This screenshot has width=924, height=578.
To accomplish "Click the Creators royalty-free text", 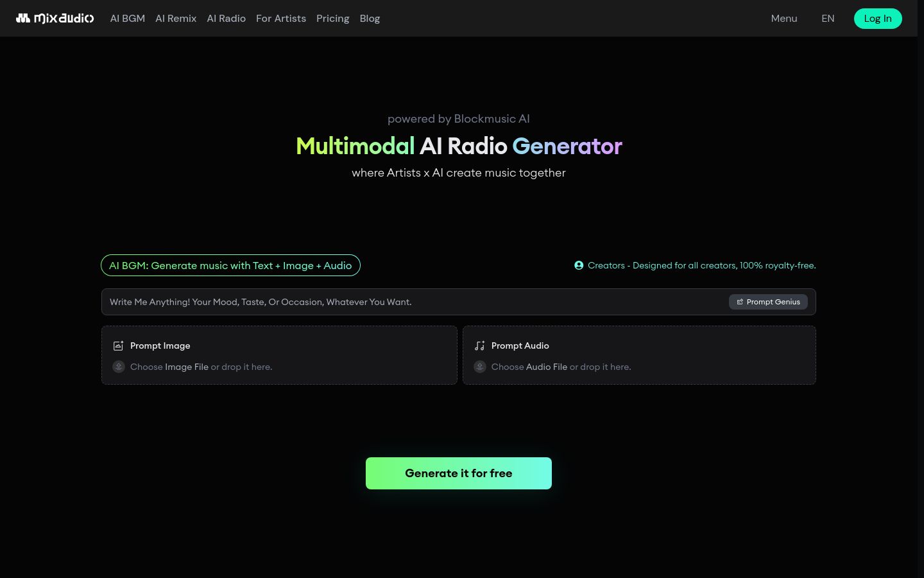I will click(702, 265).
